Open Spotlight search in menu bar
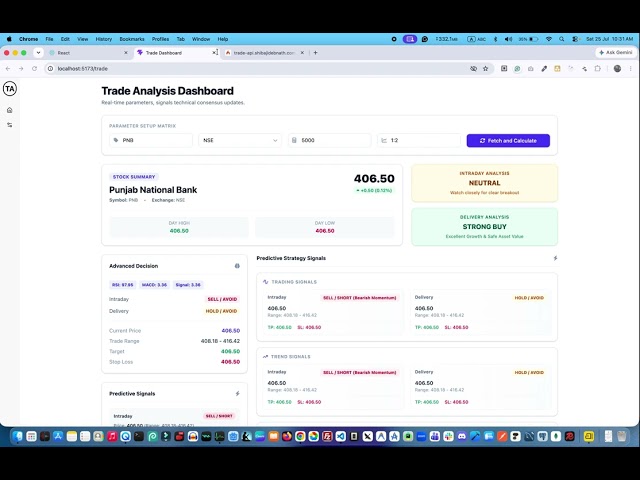Viewport: 640px width, 480px height. click(562, 39)
